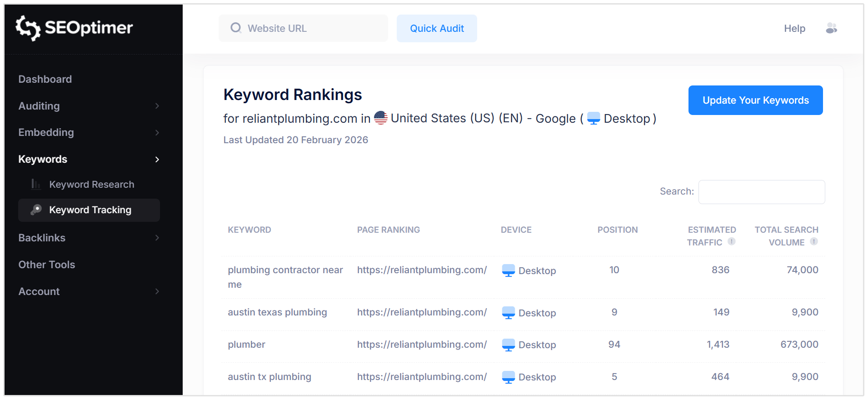Open page URL for plumbing contractor near me
The width and height of the screenshot is (868, 400).
pos(422,270)
